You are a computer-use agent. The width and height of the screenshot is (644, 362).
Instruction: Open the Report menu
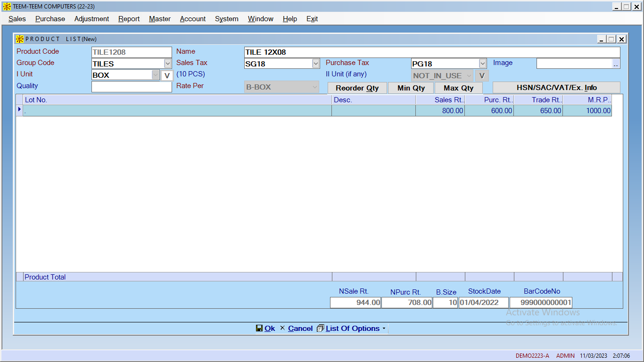[129, 19]
